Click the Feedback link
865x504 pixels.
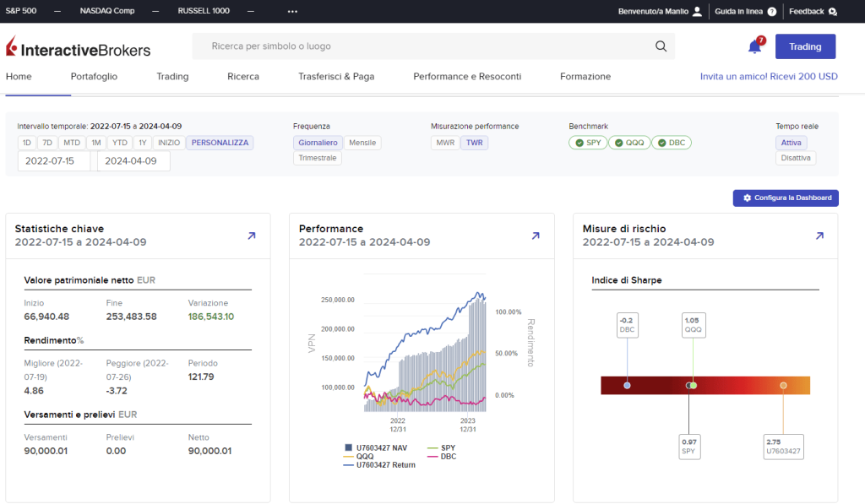(807, 11)
